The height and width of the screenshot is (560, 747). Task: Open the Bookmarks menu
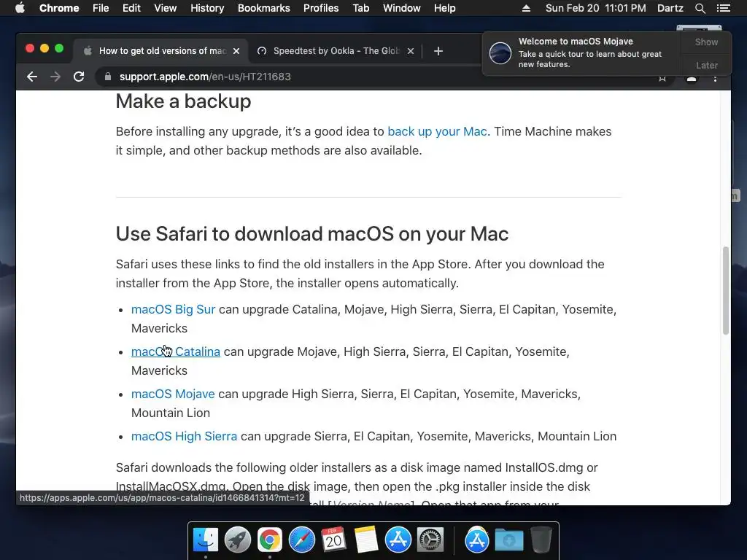click(x=264, y=8)
